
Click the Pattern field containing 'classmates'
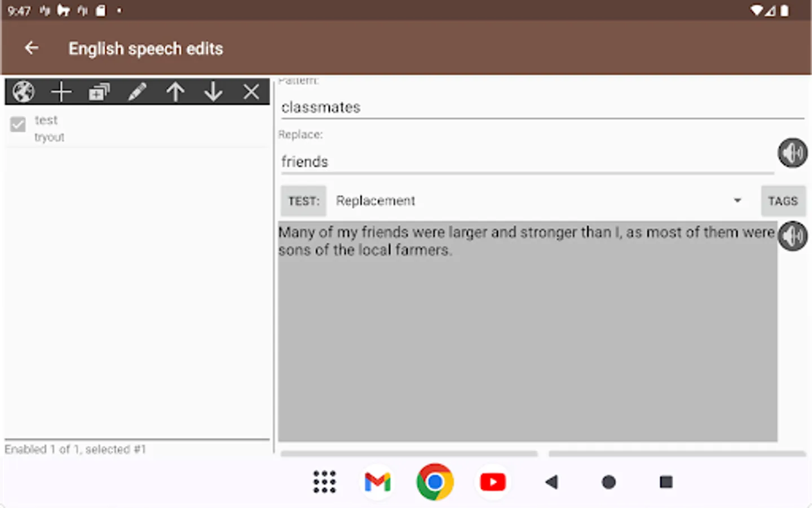click(x=542, y=107)
